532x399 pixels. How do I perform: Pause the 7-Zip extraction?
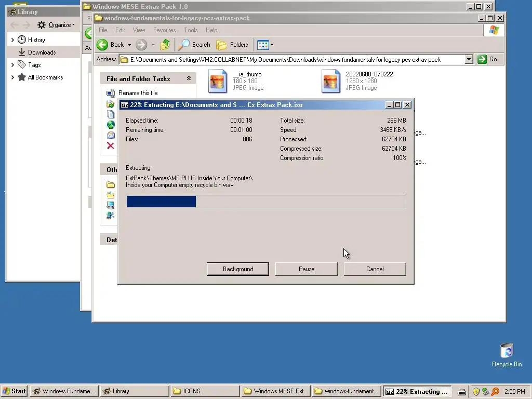pyautogui.click(x=307, y=269)
